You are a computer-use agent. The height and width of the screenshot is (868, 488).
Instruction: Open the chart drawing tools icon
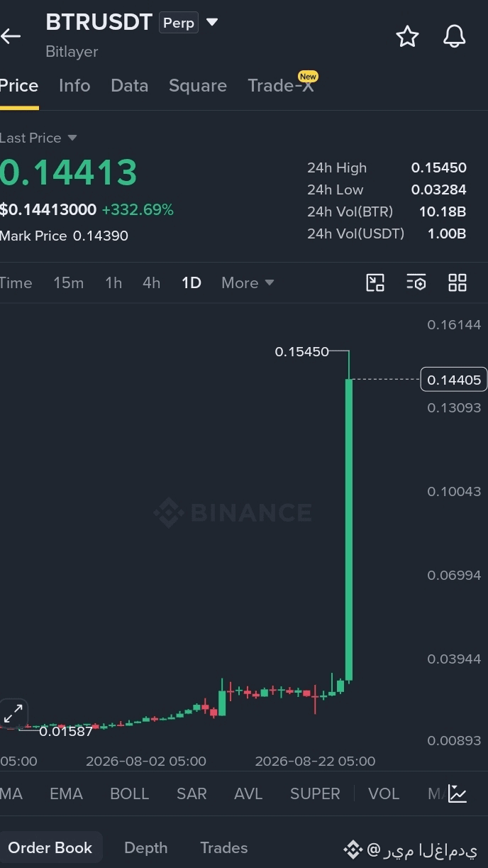[375, 282]
